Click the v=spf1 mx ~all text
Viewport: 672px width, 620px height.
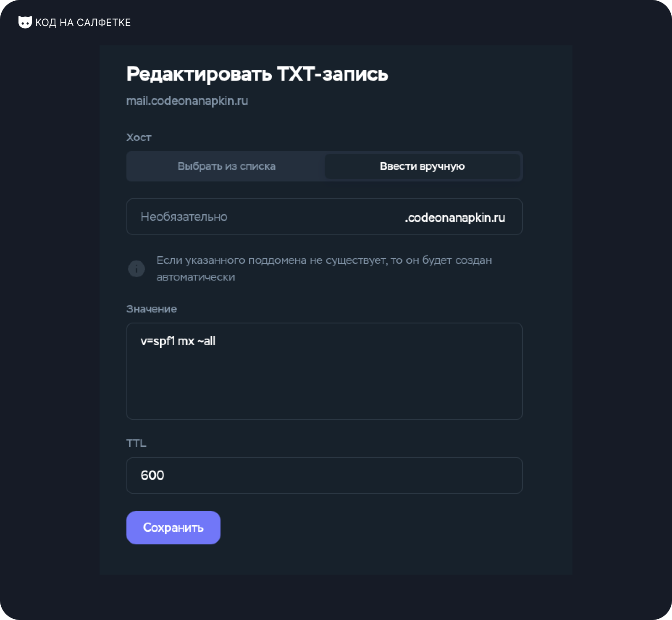coord(178,341)
